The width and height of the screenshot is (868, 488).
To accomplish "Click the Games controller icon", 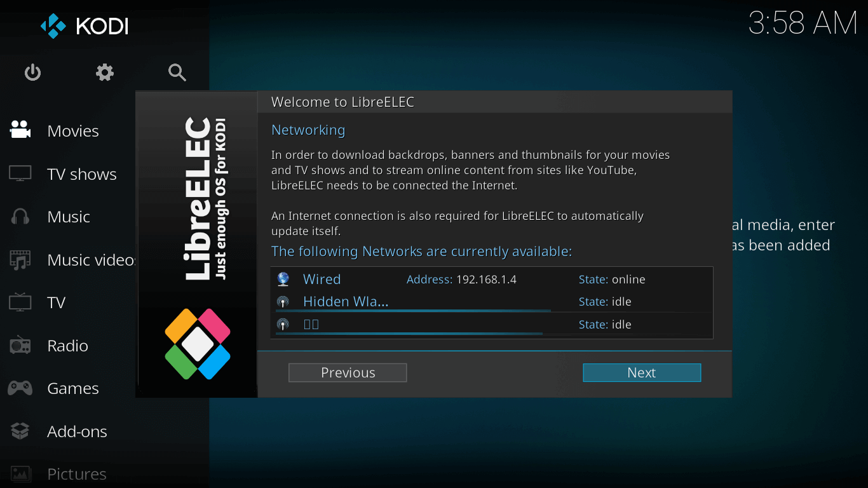I will click(x=20, y=388).
